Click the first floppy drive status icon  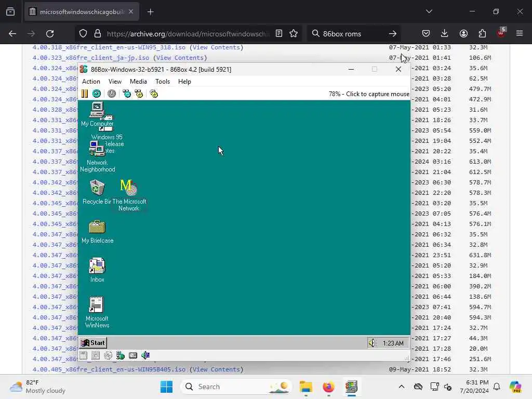84,355
